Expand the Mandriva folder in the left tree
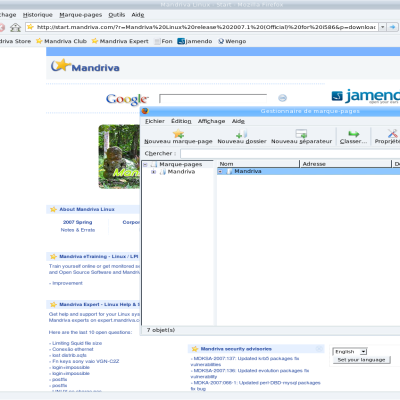Viewport: 400px width, 400px height. point(154,172)
